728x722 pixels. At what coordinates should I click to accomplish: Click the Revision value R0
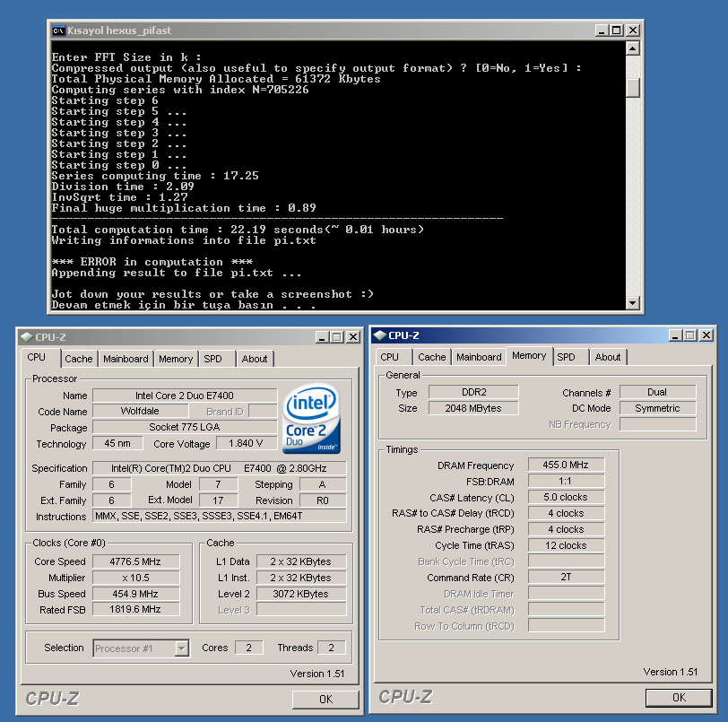(323, 500)
